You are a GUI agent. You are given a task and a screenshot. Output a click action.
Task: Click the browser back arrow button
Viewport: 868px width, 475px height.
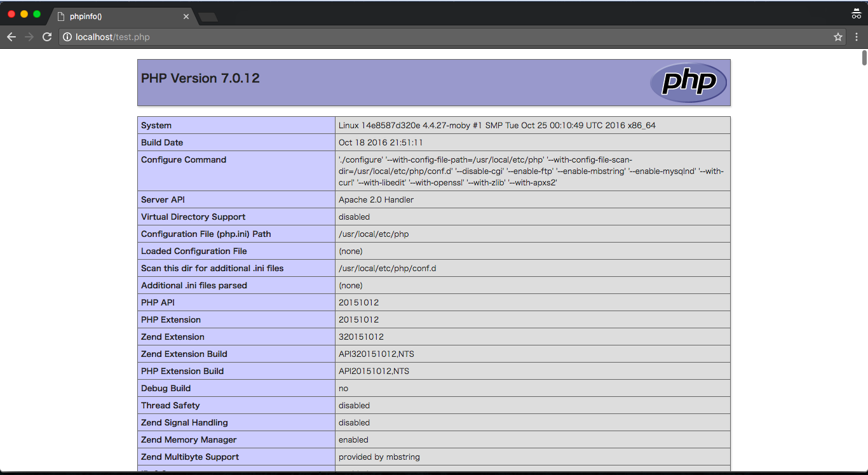coord(11,37)
